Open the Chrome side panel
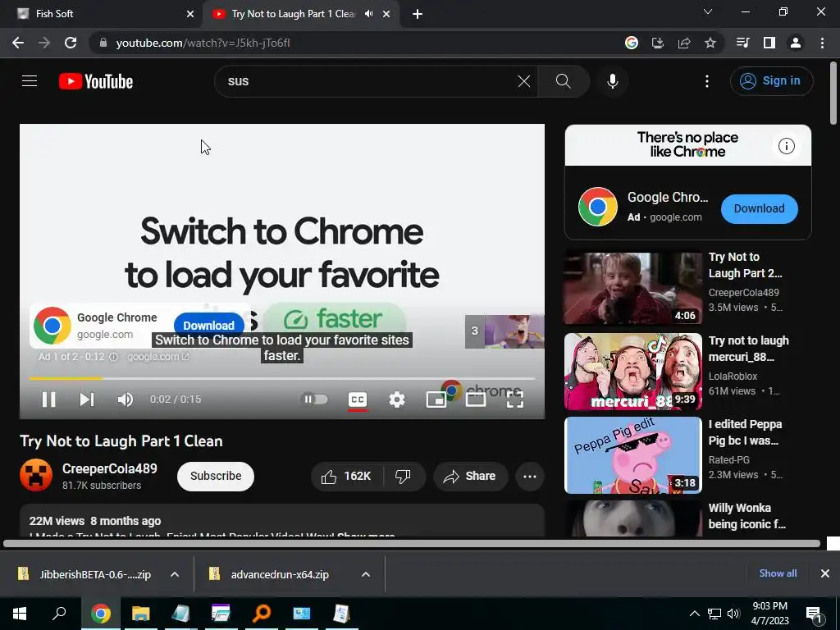The height and width of the screenshot is (630, 840). [769, 43]
